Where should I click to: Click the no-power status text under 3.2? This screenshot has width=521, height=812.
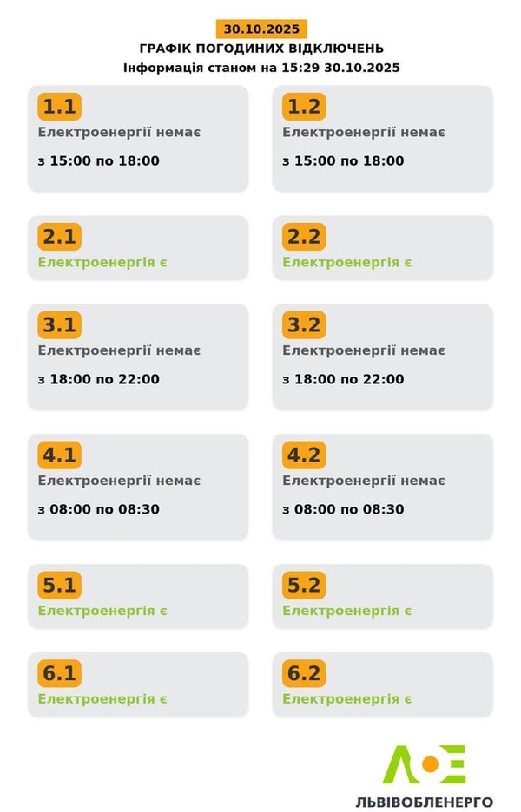coord(364,350)
